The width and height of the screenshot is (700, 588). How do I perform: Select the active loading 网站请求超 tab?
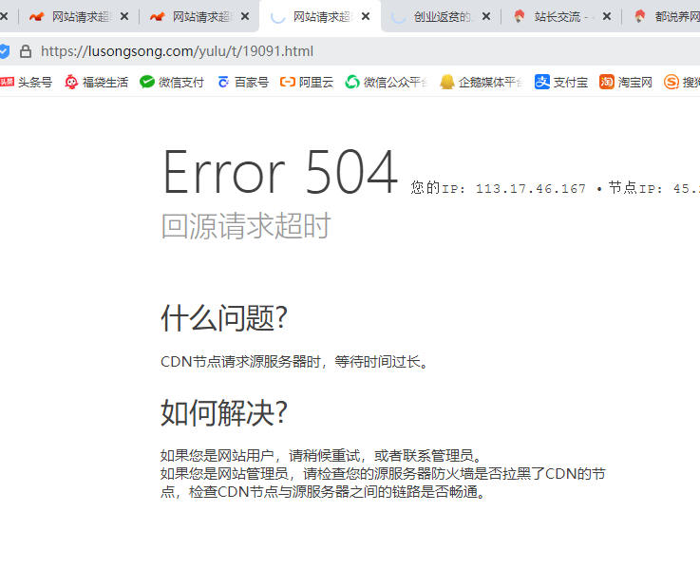pos(320,16)
